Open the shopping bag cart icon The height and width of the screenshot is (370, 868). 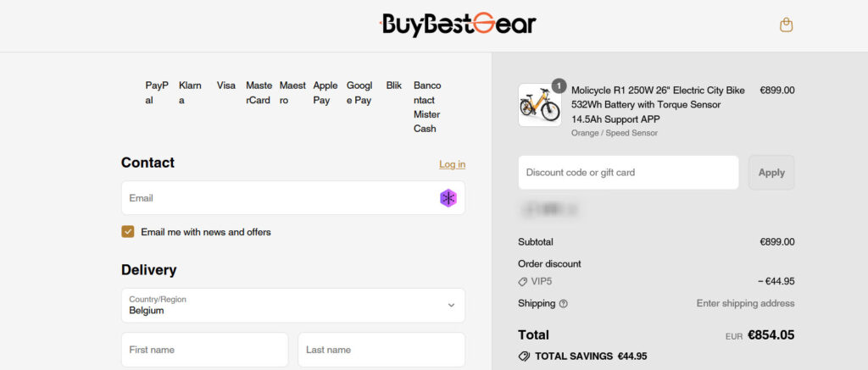(x=786, y=25)
